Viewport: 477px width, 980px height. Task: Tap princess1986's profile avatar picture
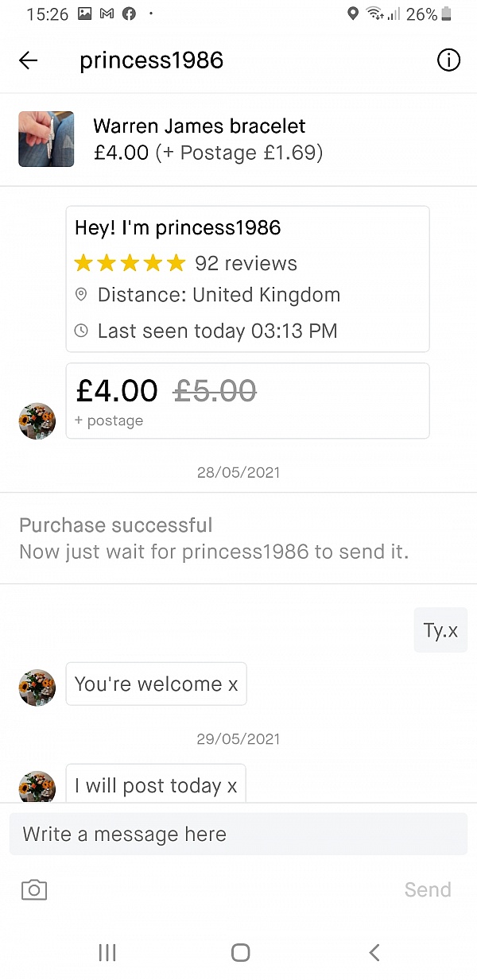(37, 420)
